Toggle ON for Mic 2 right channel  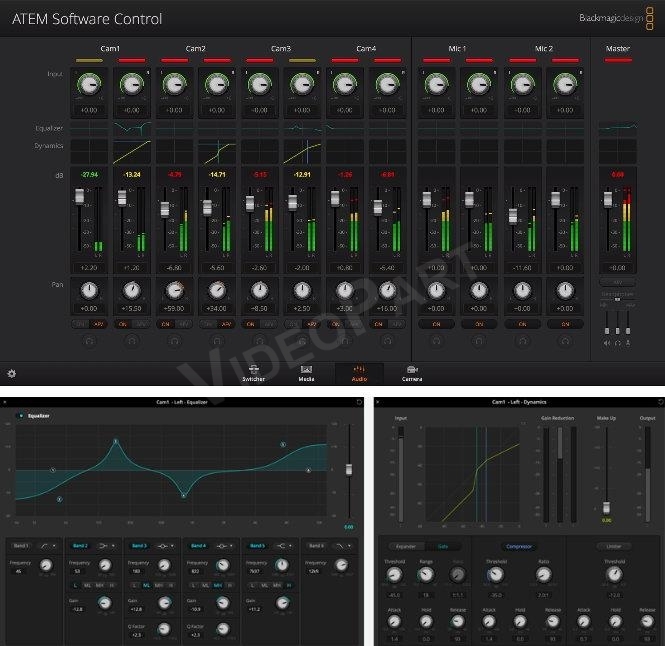[x=565, y=324]
